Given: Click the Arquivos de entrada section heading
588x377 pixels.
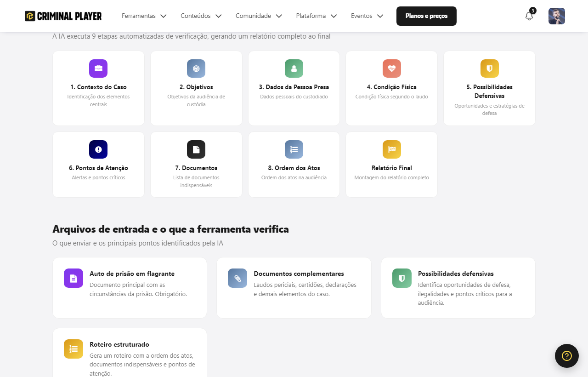Looking at the screenshot, I should pyautogui.click(x=170, y=229).
